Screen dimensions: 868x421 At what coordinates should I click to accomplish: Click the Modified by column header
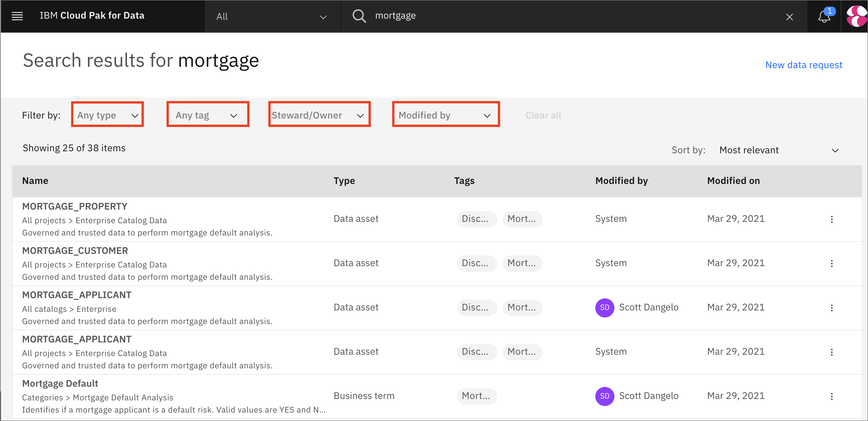(621, 181)
